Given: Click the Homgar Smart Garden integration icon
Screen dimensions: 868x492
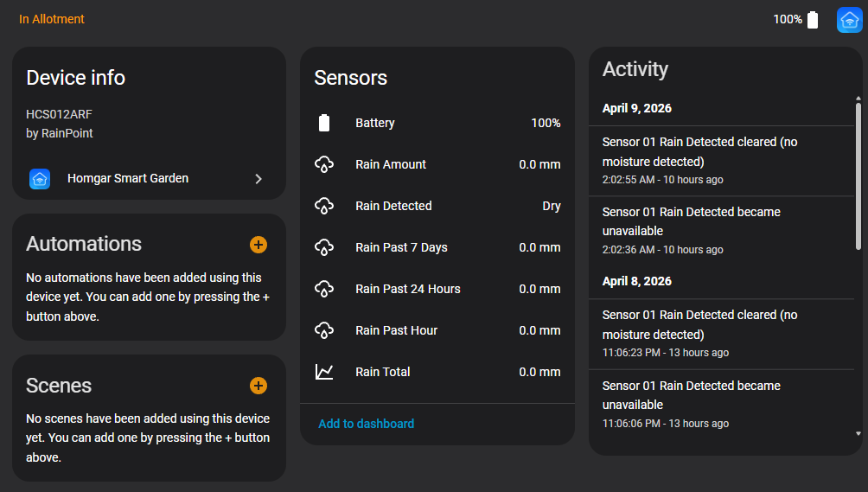Looking at the screenshot, I should 40,179.
